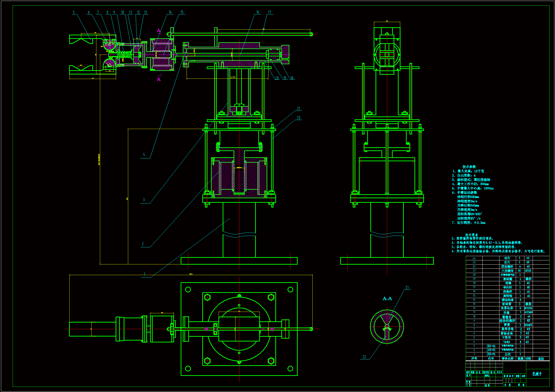Select the 400 dimension text under the cylinder
This screenshot has width=555, height=392.
click(x=233, y=78)
